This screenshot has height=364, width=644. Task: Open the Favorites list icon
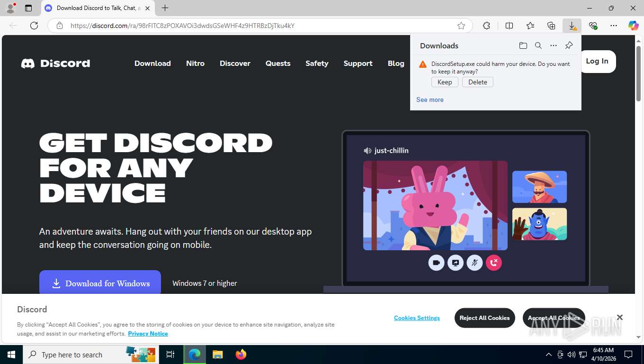pos(530,26)
